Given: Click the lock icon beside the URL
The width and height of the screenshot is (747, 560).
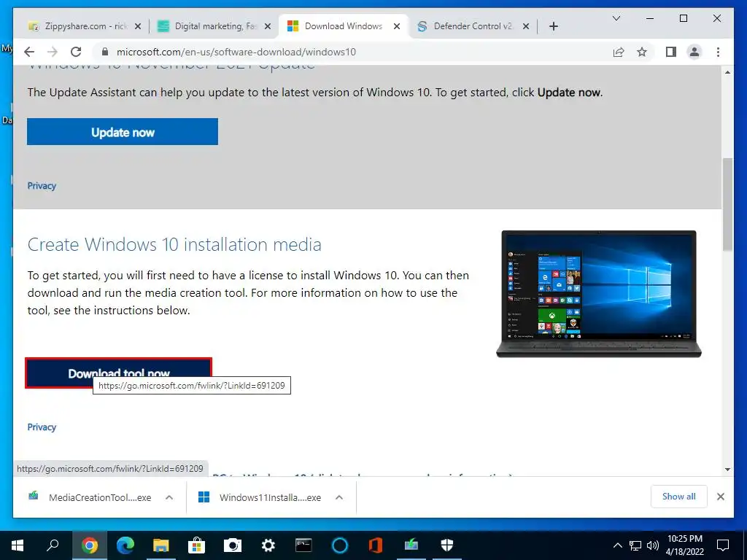Looking at the screenshot, I should click(x=105, y=52).
